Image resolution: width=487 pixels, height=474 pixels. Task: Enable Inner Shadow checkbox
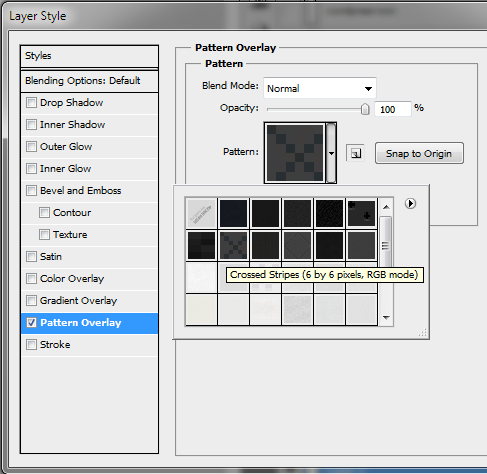tap(31, 124)
